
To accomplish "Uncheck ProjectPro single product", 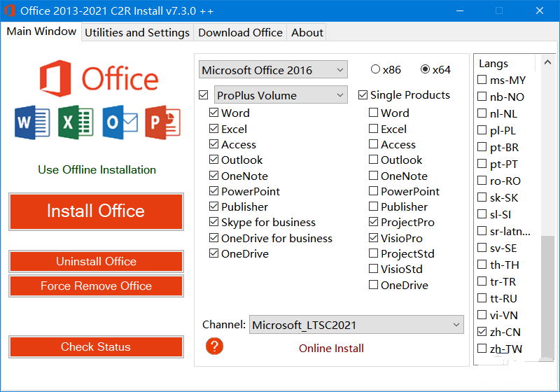I will tap(373, 222).
